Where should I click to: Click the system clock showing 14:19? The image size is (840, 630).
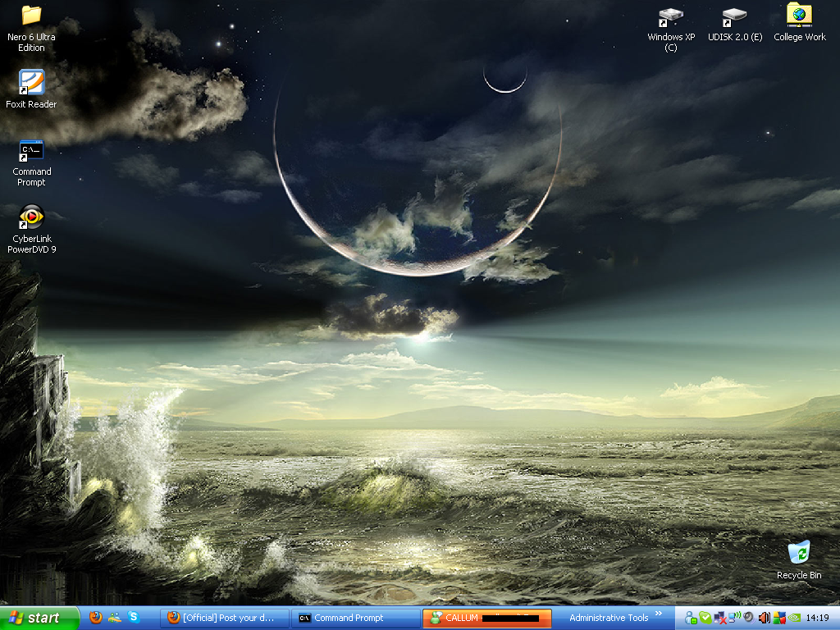(818, 618)
